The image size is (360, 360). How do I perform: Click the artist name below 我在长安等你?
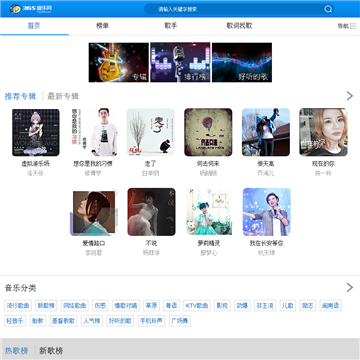tap(267, 253)
